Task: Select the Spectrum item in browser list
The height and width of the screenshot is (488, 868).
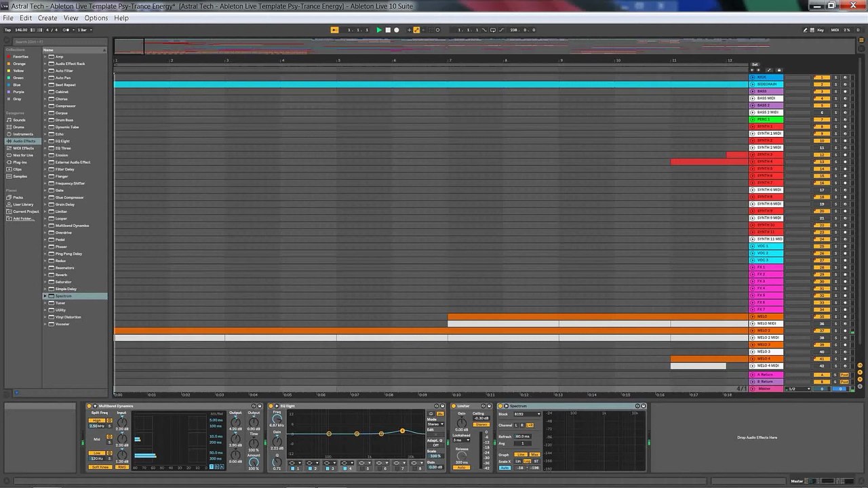Action: (75, 296)
